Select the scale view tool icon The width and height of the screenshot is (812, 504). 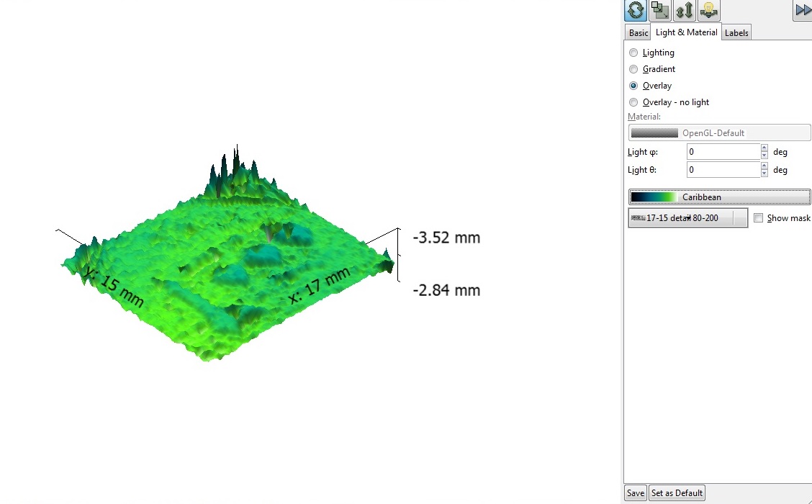(660, 10)
